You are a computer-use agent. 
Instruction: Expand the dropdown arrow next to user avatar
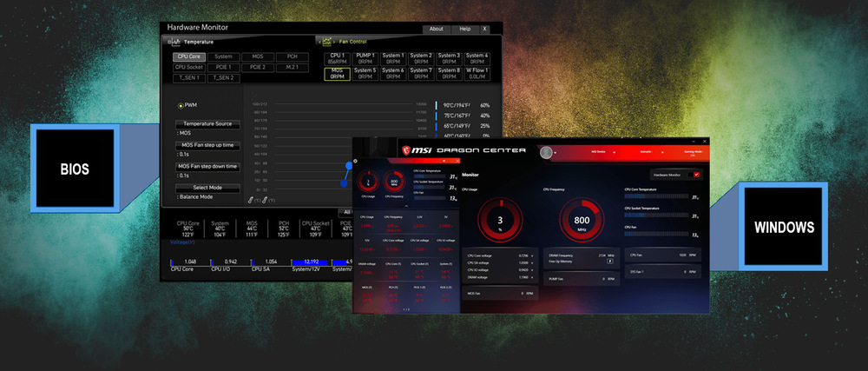tap(556, 153)
